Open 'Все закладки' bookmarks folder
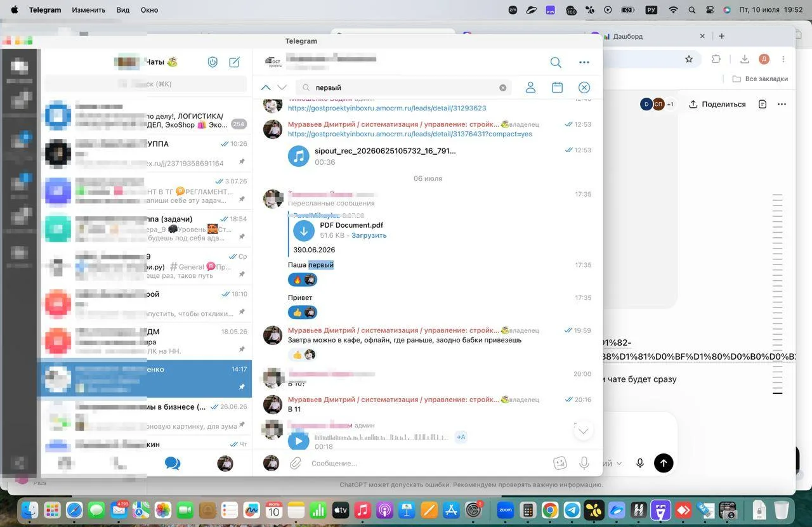The height and width of the screenshot is (527, 812). 760,79
